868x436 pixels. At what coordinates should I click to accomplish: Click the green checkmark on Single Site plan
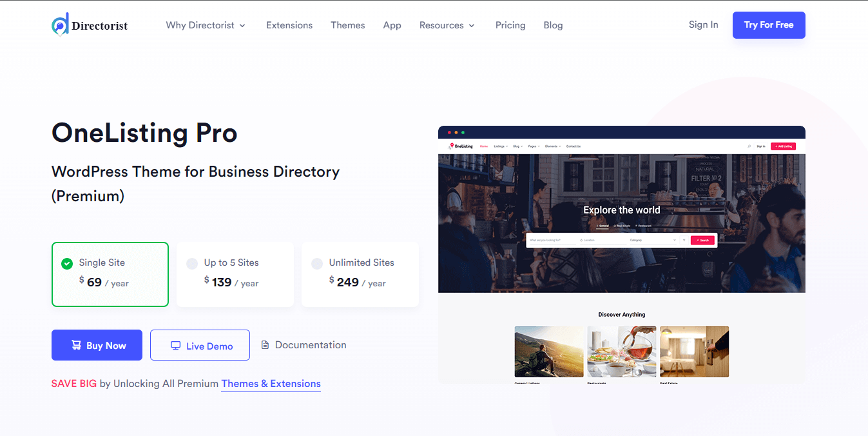pyautogui.click(x=66, y=263)
